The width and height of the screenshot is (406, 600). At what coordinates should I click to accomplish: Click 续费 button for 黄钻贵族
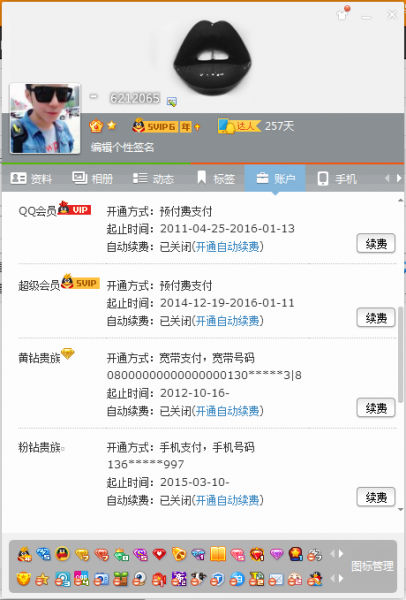point(376,408)
